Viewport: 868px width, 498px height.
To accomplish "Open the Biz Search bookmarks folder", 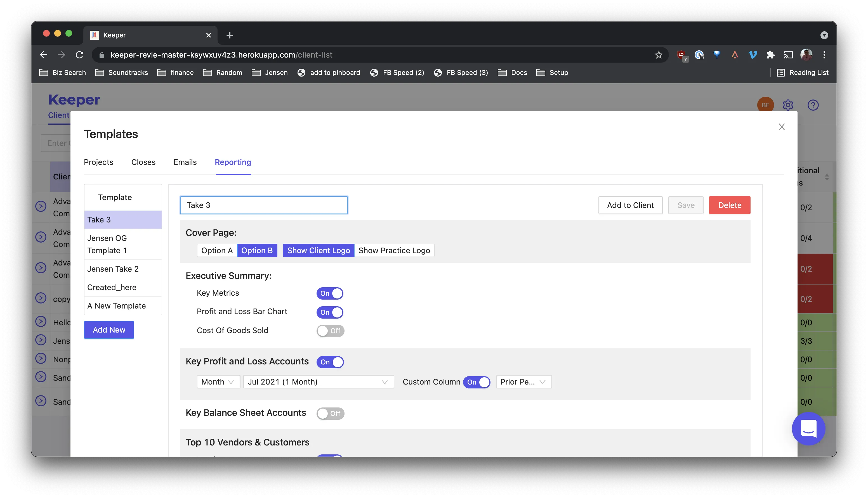I will pyautogui.click(x=63, y=72).
